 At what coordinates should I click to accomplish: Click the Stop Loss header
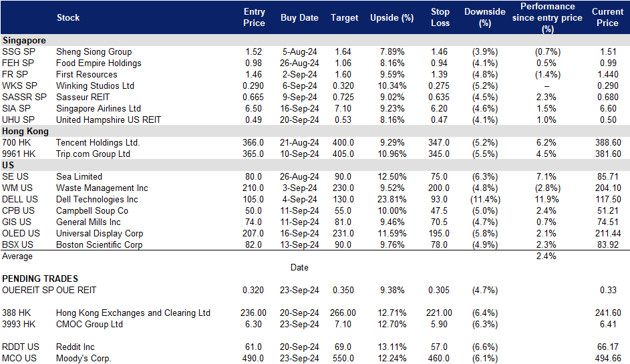click(x=440, y=17)
